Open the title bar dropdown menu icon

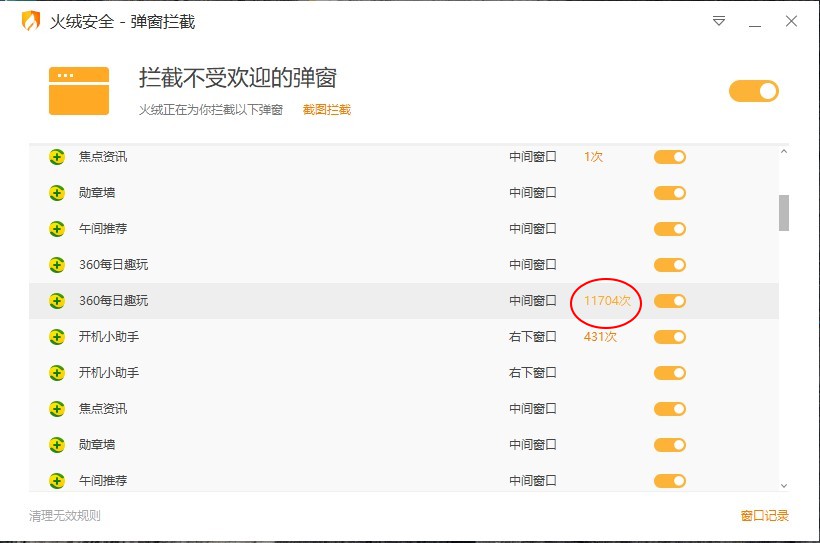(719, 21)
